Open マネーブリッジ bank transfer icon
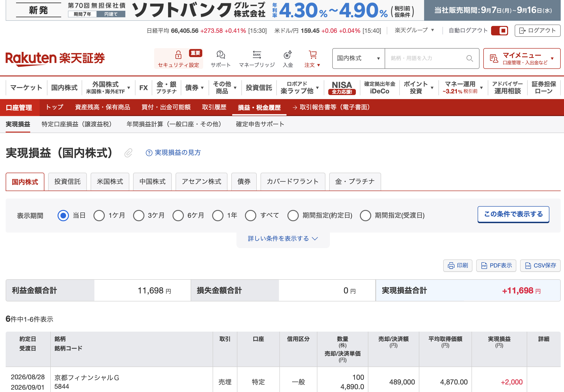This screenshot has height=392, width=564. [x=257, y=55]
